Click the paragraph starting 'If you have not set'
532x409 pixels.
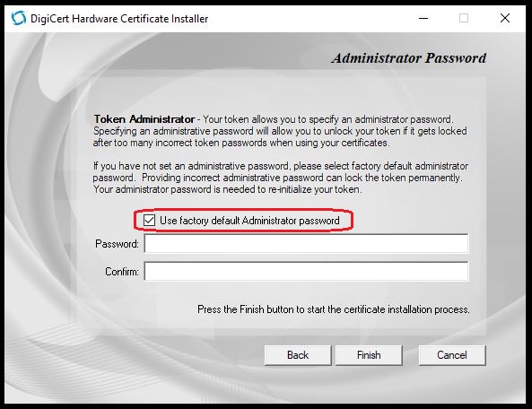click(281, 178)
